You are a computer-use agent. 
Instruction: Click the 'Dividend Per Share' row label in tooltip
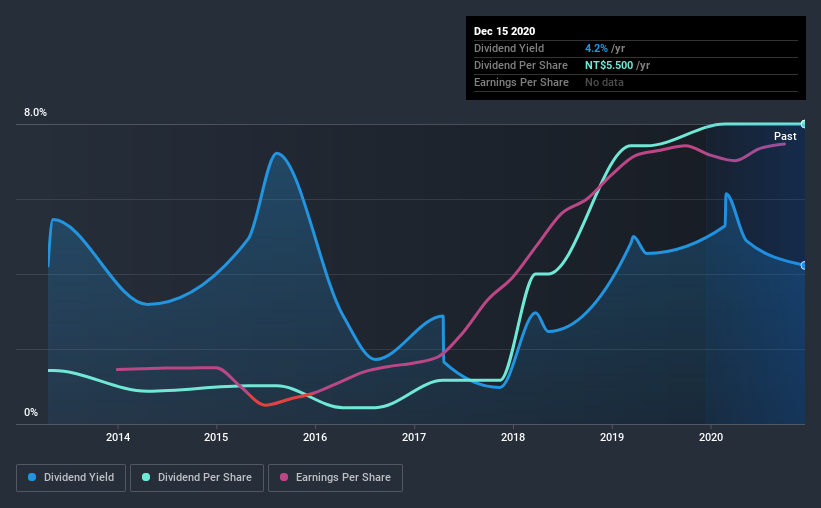click(520, 65)
